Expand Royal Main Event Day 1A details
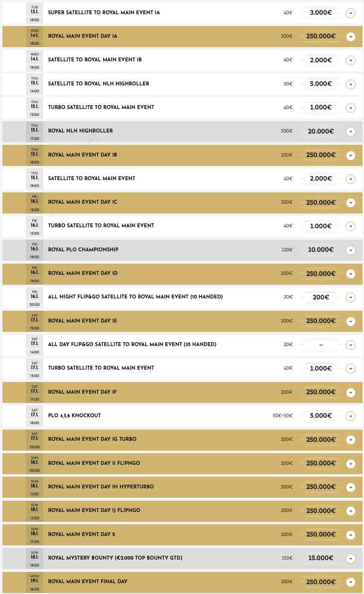364x594 pixels. pos(350,37)
